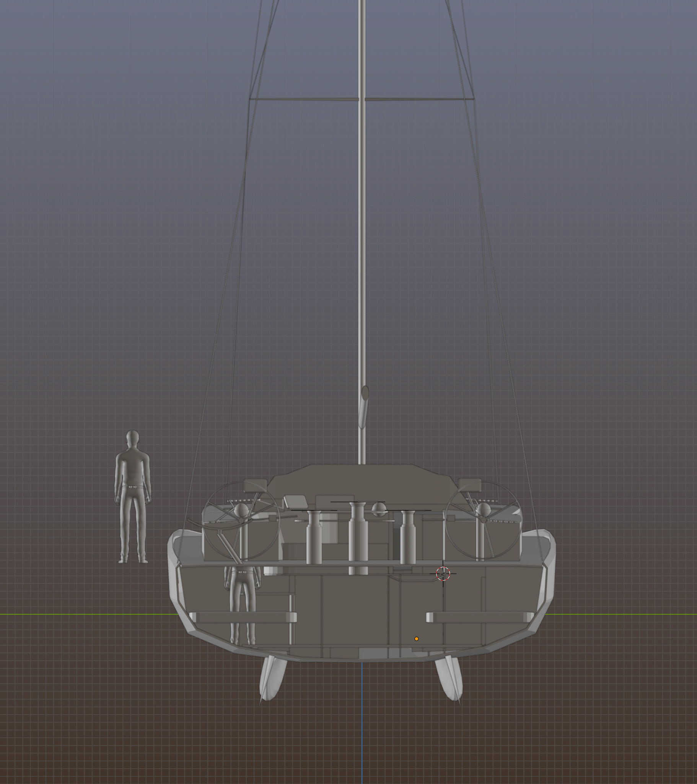Select the left steering wheel

click(x=241, y=521)
